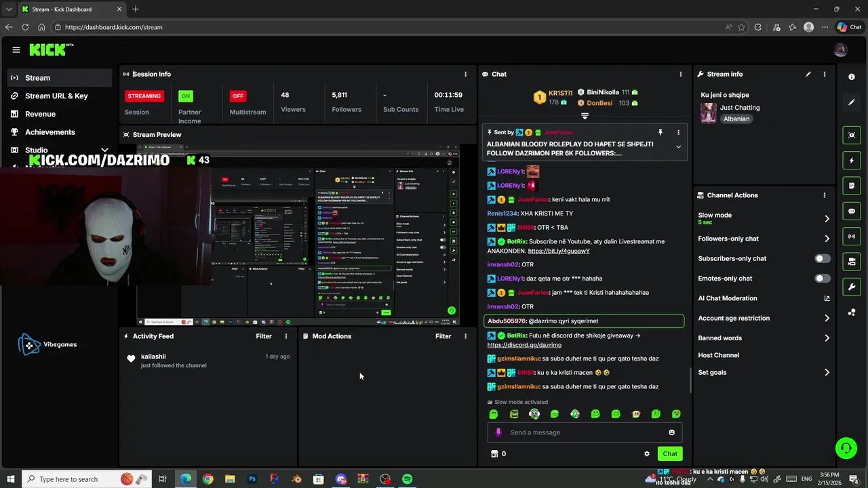Open the emoji picker in message box
The image size is (868, 488).
(672, 432)
